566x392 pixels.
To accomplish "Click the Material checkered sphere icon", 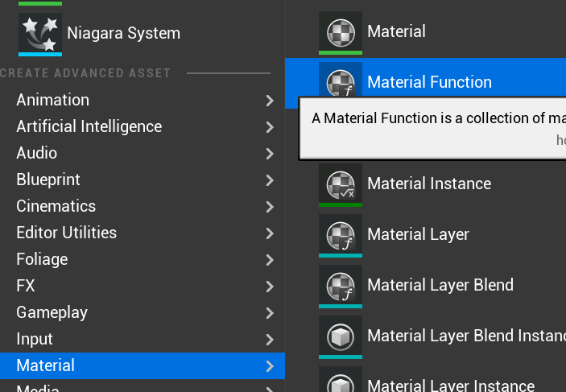I will [341, 32].
